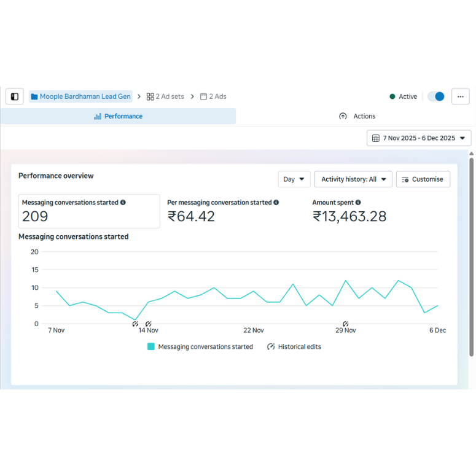Image resolution: width=476 pixels, height=476 pixels.
Task: Click the calendar icon in date range
Action: (x=376, y=138)
